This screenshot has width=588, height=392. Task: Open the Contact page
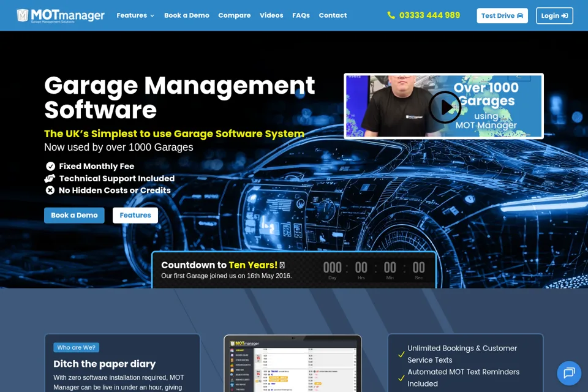[333, 15]
